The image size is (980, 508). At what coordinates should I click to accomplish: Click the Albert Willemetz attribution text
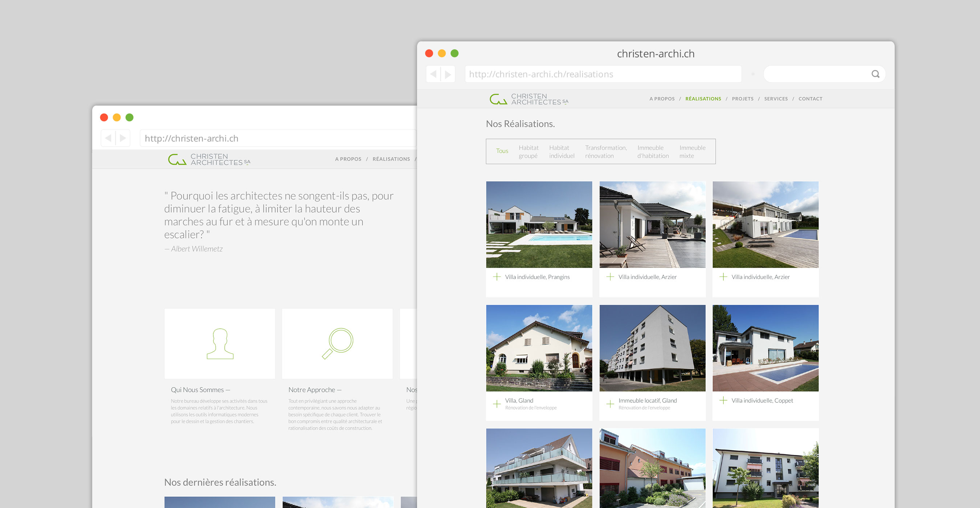(193, 249)
